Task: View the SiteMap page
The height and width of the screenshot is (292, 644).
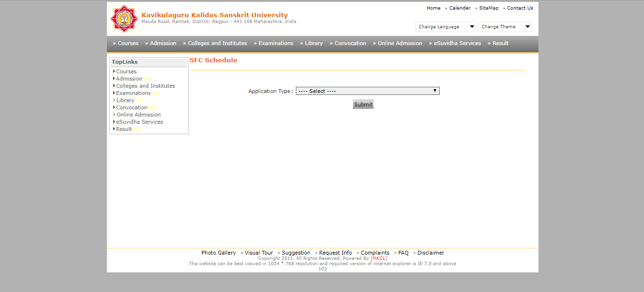Action: coord(488,8)
